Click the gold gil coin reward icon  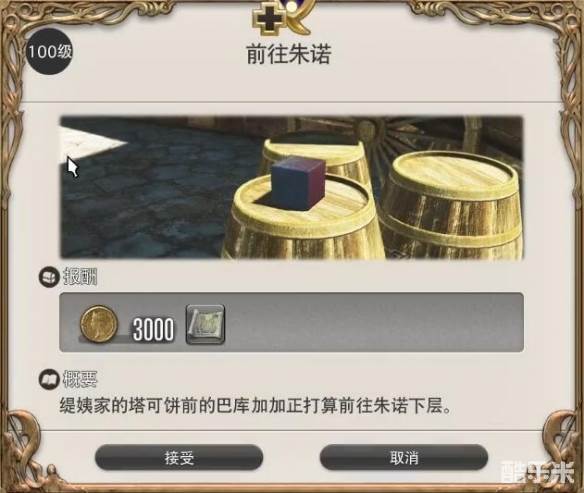(99, 324)
